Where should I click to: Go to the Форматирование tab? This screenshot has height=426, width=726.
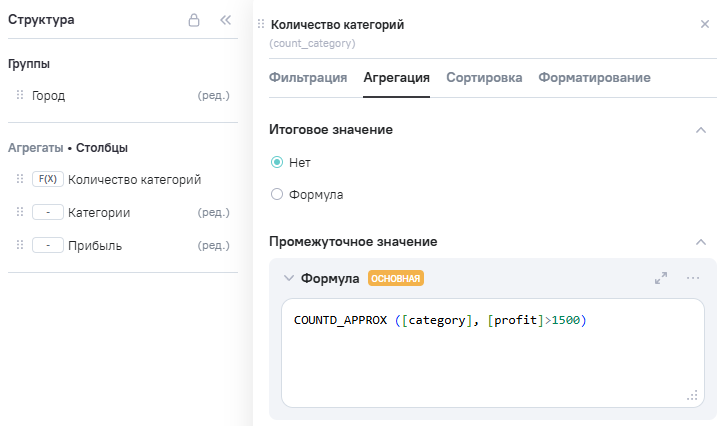tap(594, 78)
